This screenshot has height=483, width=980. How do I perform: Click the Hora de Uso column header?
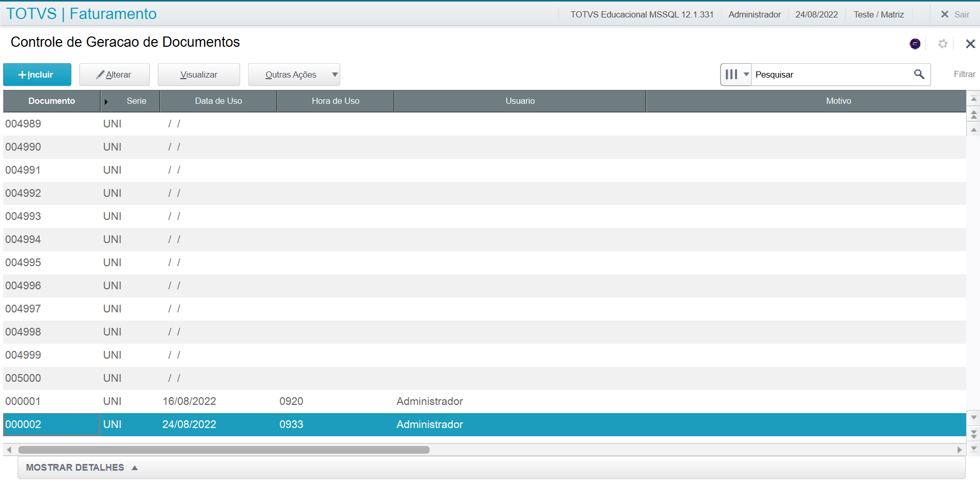(x=335, y=101)
